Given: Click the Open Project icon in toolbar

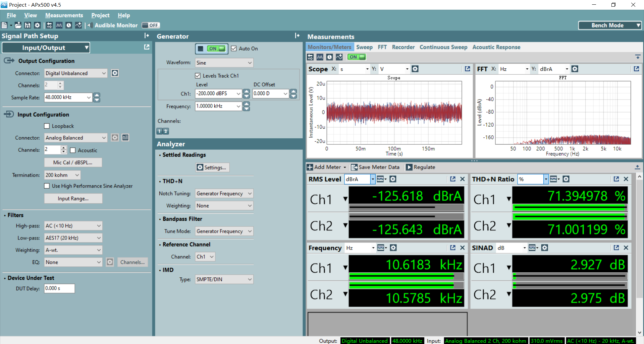Looking at the screenshot, I should (18, 25).
